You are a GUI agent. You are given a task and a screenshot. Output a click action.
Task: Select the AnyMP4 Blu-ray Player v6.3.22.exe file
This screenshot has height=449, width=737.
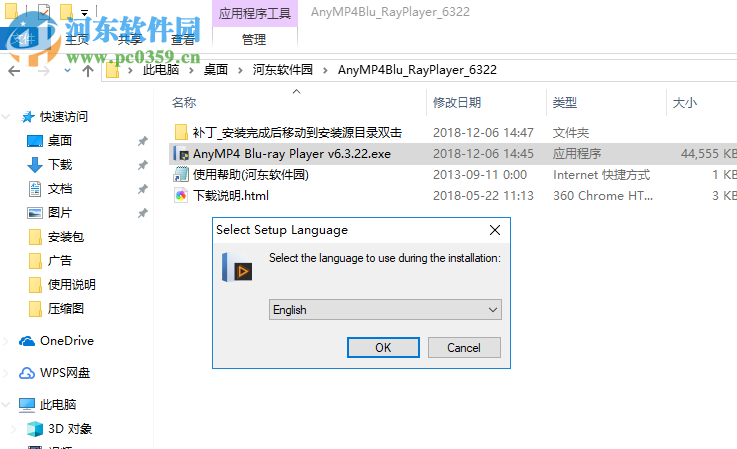point(291,154)
